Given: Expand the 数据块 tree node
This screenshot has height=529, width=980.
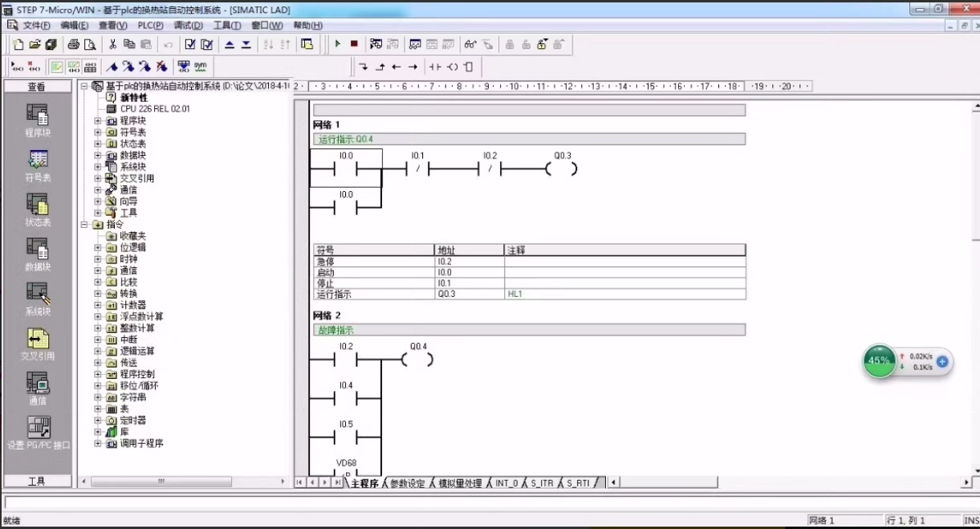Looking at the screenshot, I should point(98,155).
